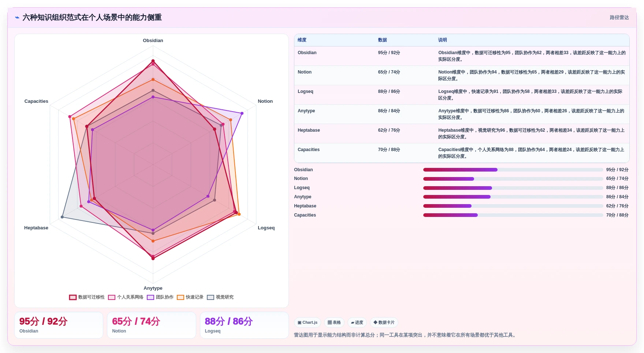Image resolution: width=644 pixels, height=353 pixels.
Task: Click the Anytype axis label on radar
Action: [153, 288]
